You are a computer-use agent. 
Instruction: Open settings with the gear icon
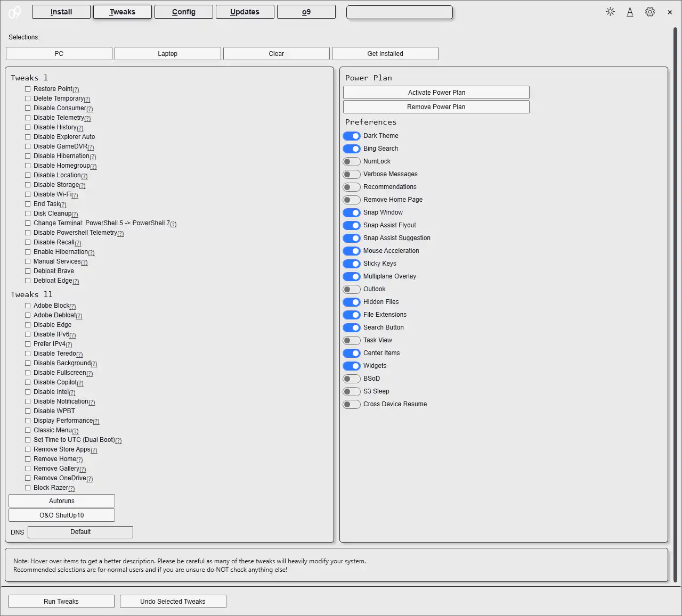pyautogui.click(x=650, y=11)
